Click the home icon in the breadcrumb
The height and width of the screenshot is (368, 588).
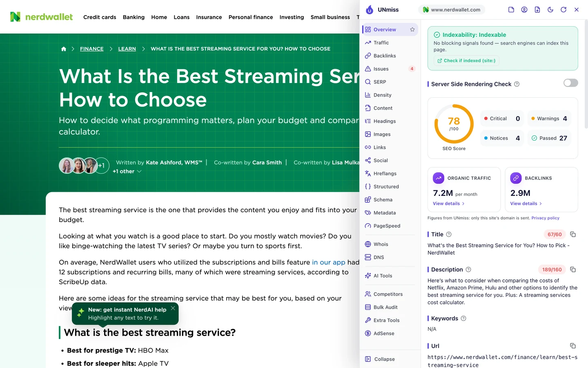point(64,49)
